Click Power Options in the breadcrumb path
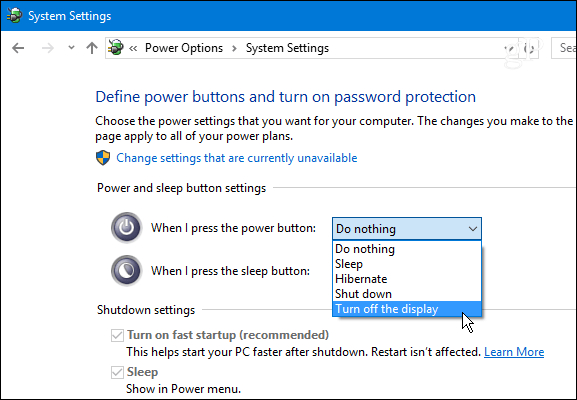577x400 pixels. pyautogui.click(x=184, y=48)
